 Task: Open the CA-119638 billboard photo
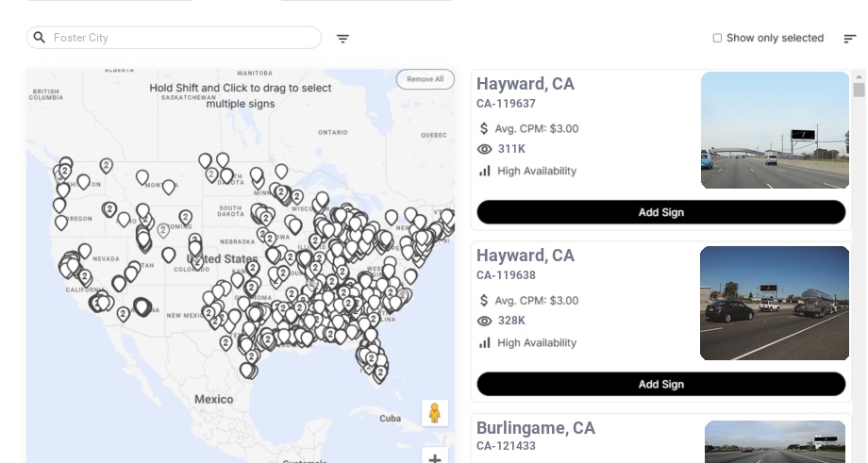pyautogui.click(x=775, y=304)
